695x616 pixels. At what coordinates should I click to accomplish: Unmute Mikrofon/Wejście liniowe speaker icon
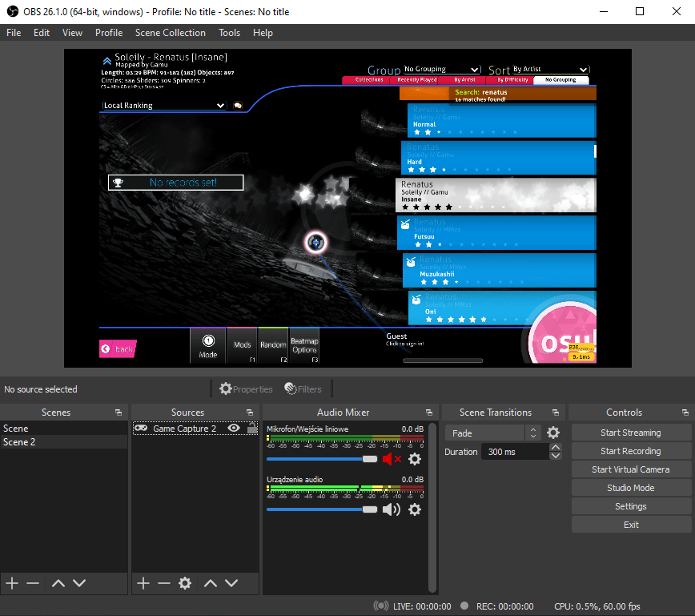coord(392,459)
